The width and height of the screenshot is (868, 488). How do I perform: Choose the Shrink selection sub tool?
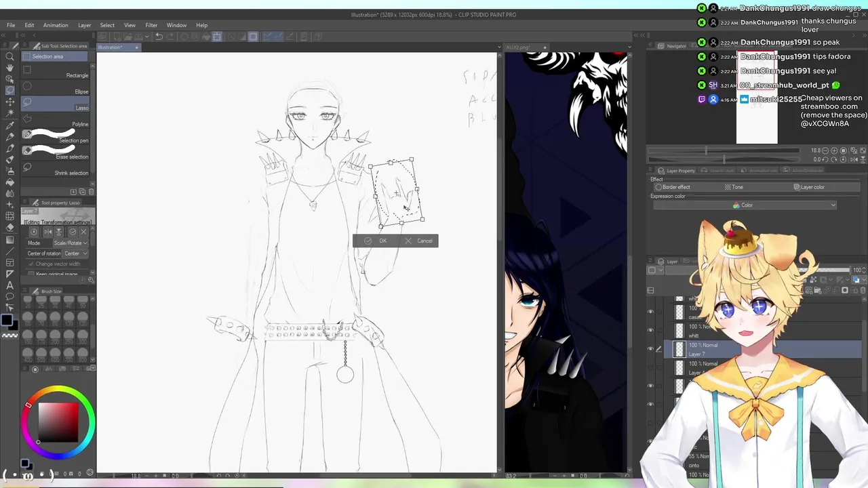[56, 169]
